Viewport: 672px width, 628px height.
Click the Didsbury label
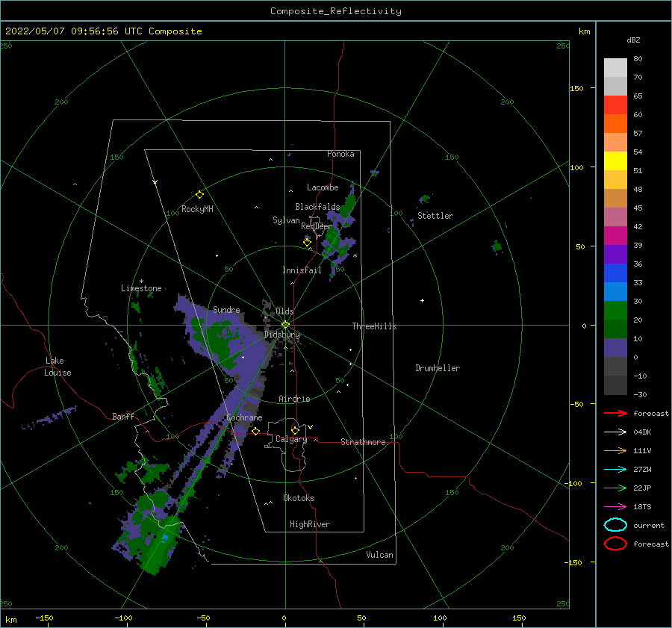(282, 335)
